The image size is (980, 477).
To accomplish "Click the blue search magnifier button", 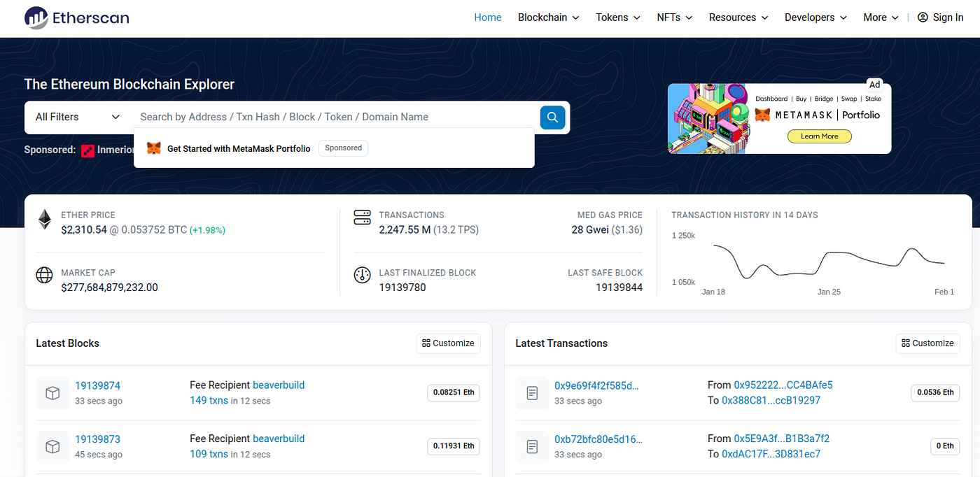I will pyautogui.click(x=552, y=117).
